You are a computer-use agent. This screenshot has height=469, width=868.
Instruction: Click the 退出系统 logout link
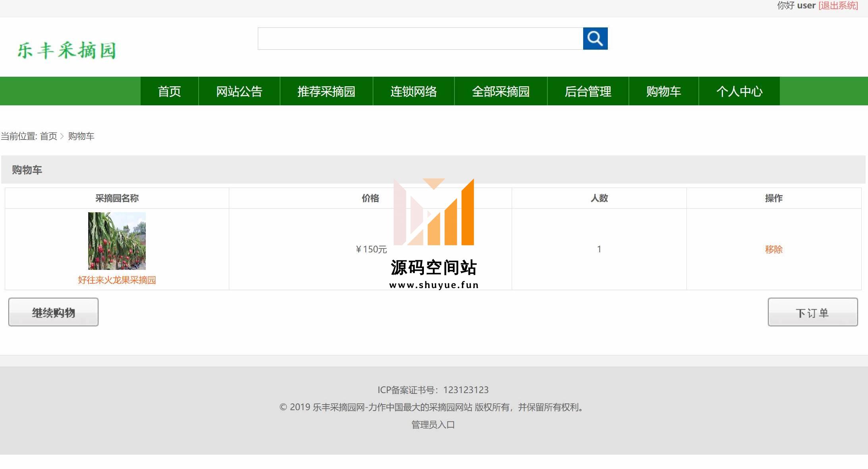pyautogui.click(x=838, y=6)
